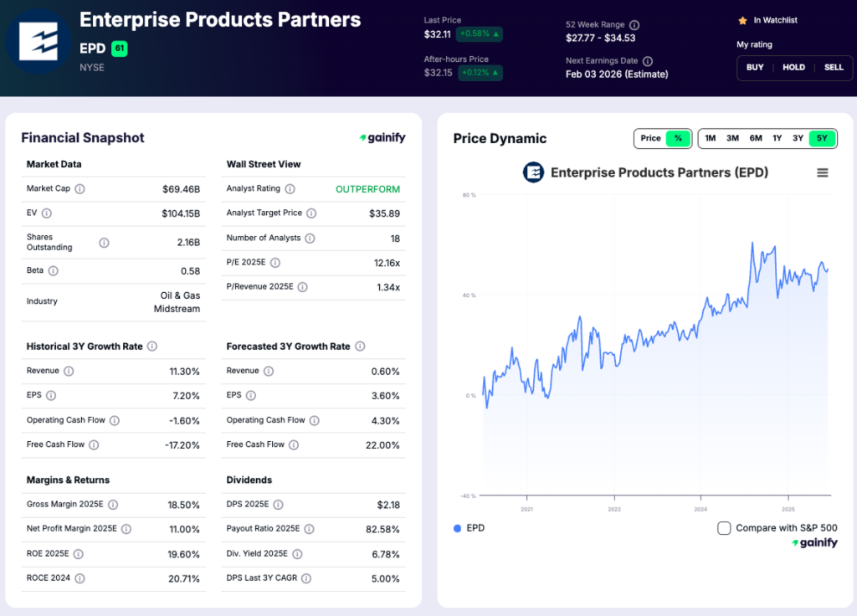Click the HOLD rating button
The image size is (857, 616).
pos(793,68)
